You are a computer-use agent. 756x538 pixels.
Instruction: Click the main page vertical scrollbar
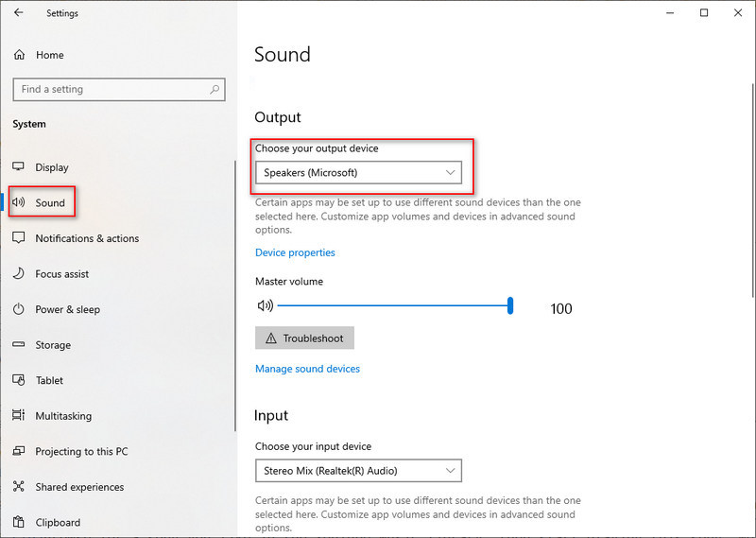753,191
